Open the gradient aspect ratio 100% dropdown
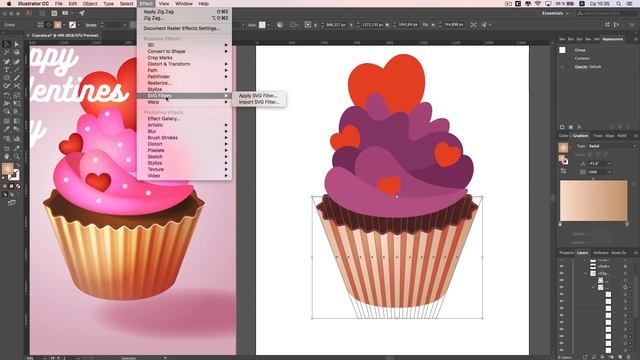Screen dimensions: 640x360 click(x=609, y=172)
